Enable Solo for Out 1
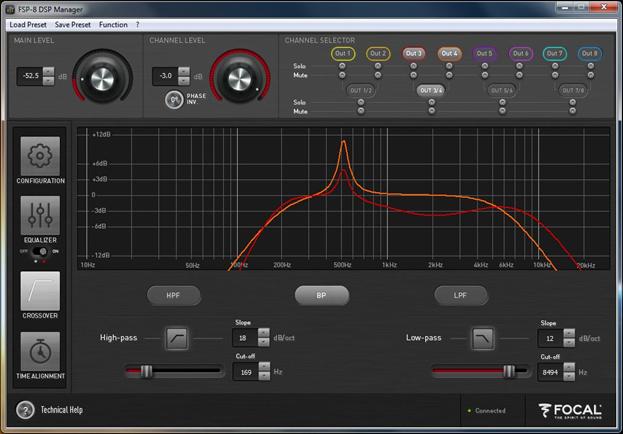This screenshot has width=623, height=434. pos(344,67)
